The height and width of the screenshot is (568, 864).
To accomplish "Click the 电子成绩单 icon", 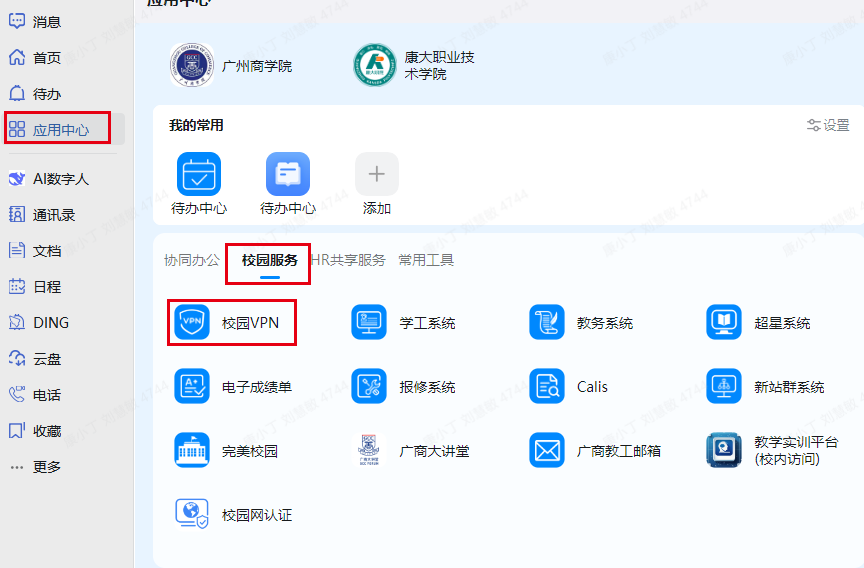I will tap(192, 387).
